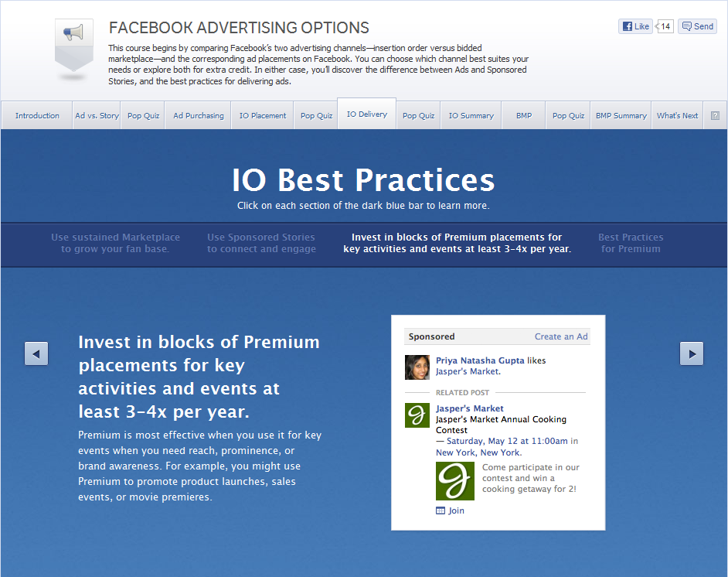Click the Create an Ad link
The width and height of the screenshot is (728, 577).
point(561,336)
